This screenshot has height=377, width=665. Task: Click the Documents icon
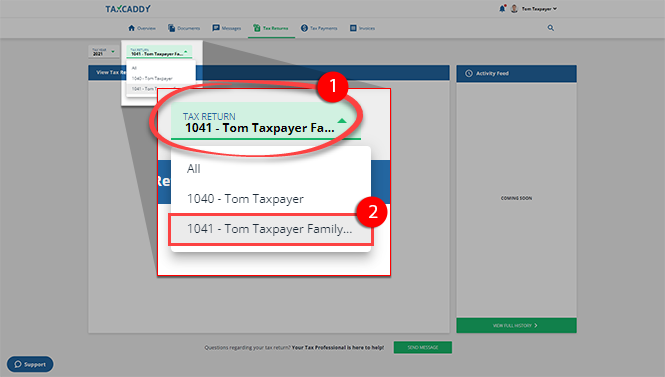[171, 28]
